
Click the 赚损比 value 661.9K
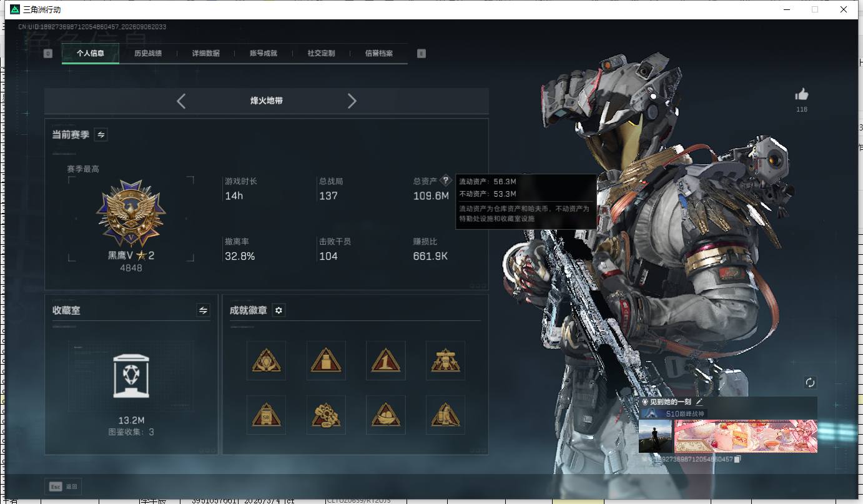coord(430,256)
